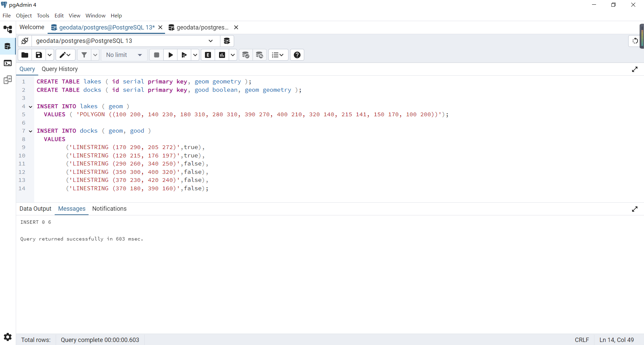Click line 2 CREATE TABLE docks statement
644x345 pixels.
pyautogui.click(x=169, y=90)
